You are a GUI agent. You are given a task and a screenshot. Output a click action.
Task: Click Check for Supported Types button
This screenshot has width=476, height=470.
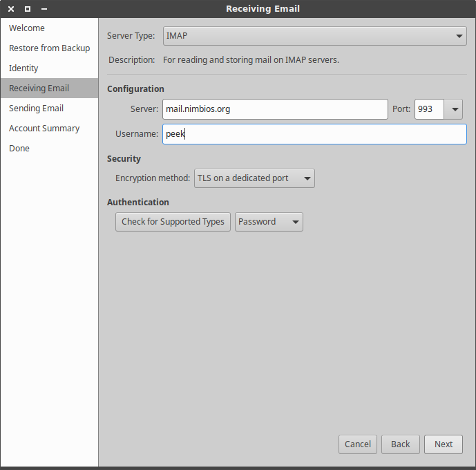point(173,222)
